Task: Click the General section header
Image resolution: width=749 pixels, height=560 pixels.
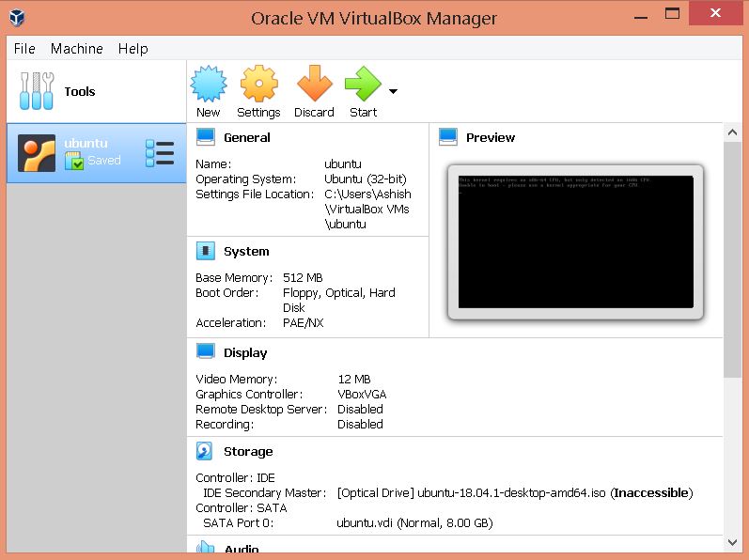Action: point(246,137)
